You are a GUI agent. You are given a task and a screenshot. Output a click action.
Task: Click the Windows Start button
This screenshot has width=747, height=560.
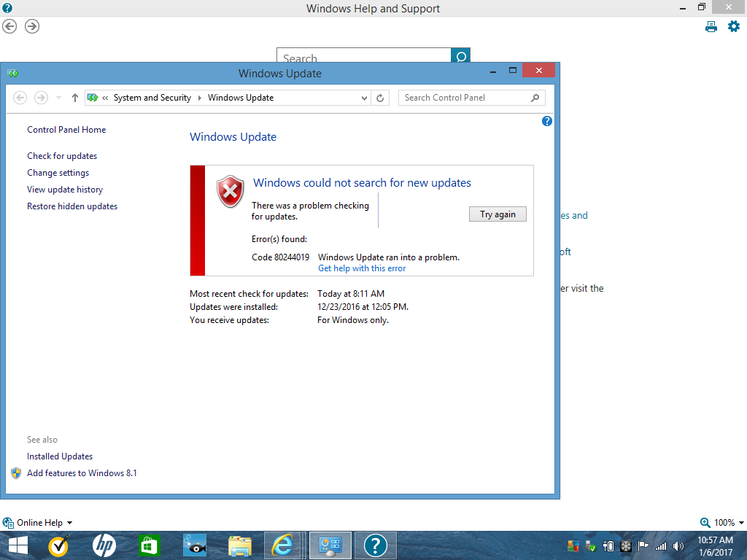pos(18,545)
